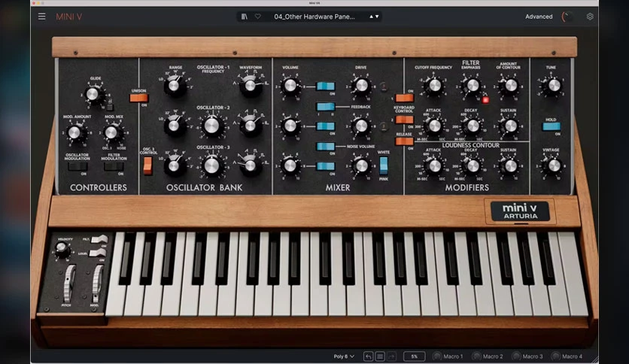The image size is (629, 364).
Task: Click the mixer Drive knob
Action: coord(361,86)
